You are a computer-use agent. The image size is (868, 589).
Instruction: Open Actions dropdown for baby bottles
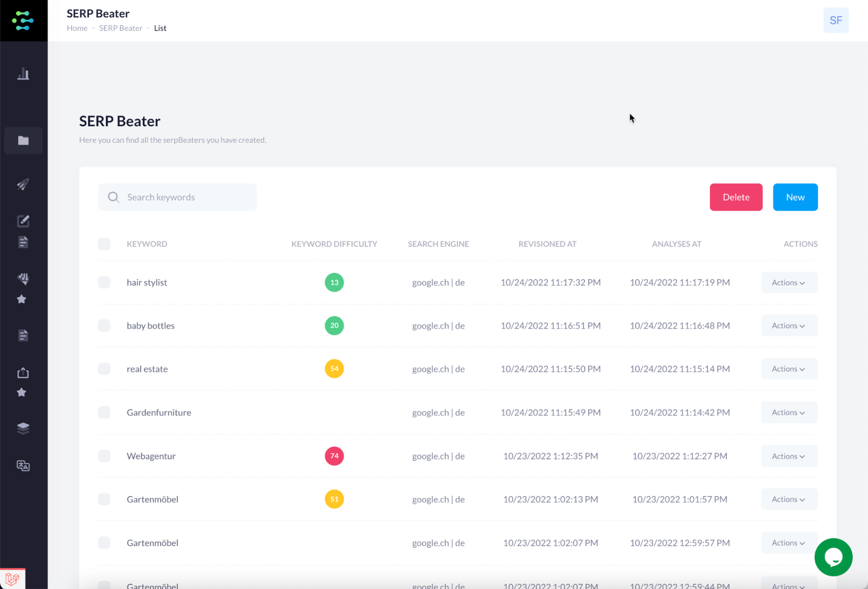789,325
